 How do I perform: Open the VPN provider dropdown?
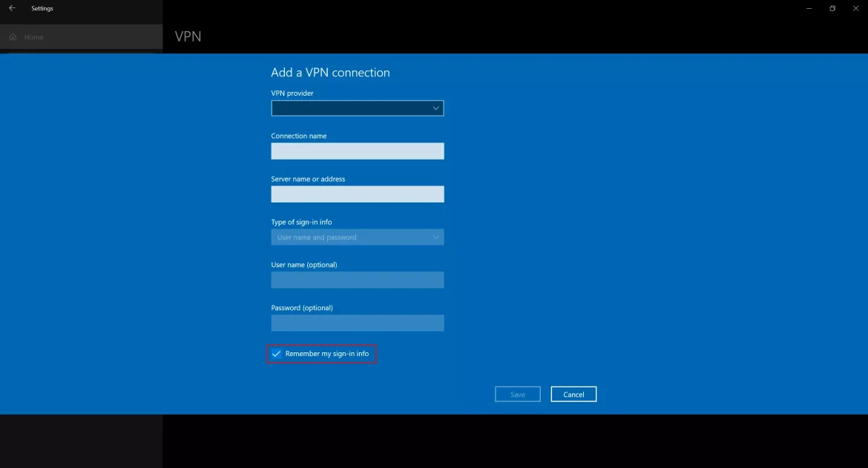tap(357, 108)
